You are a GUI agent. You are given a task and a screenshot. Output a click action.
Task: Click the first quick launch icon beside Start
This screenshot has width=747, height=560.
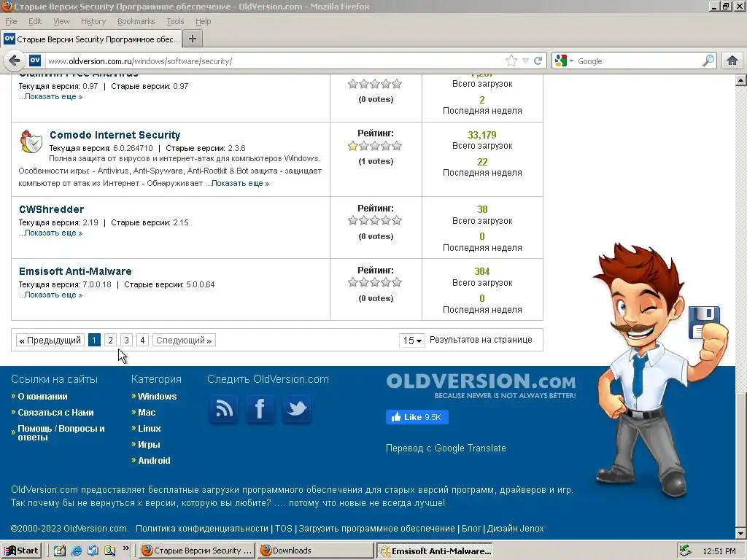59,551
